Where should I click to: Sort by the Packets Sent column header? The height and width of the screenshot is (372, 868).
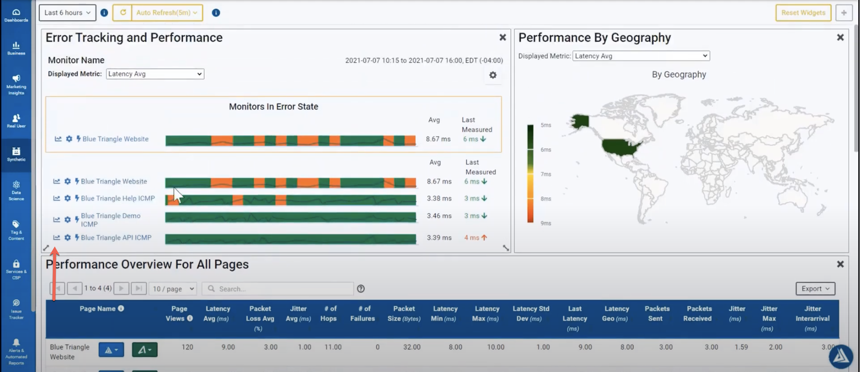point(656,313)
